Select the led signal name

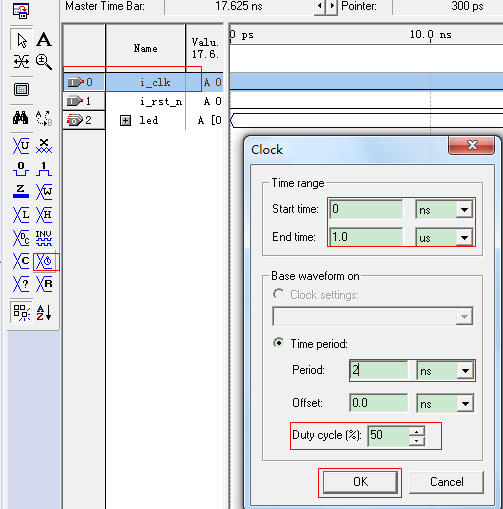tap(148, 120)
